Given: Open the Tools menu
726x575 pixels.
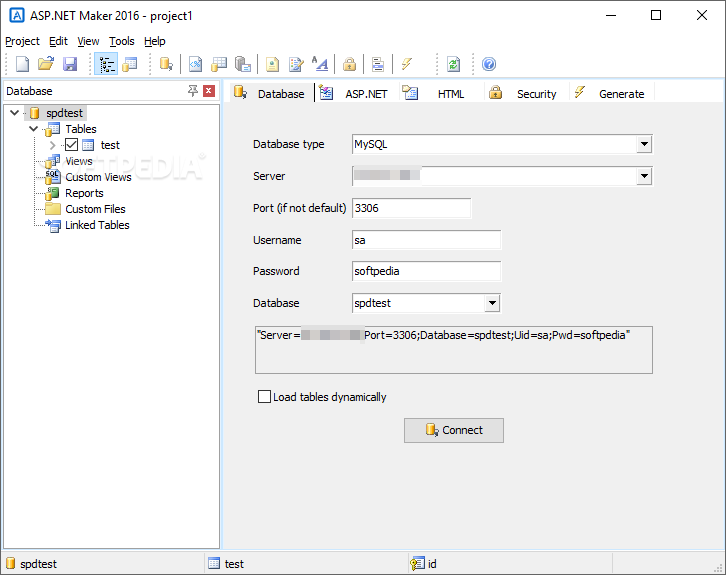Looking at the screenshot, I should (x=122, y=41).
